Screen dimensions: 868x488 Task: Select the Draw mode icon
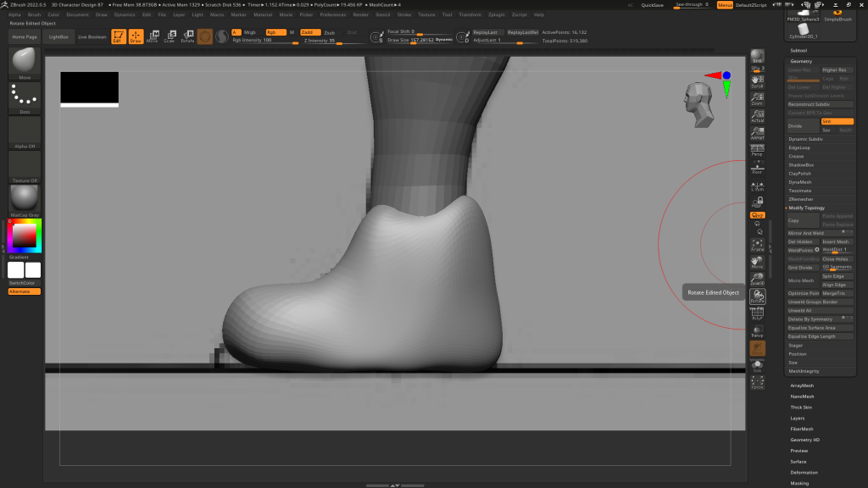(x=136, y=36)
